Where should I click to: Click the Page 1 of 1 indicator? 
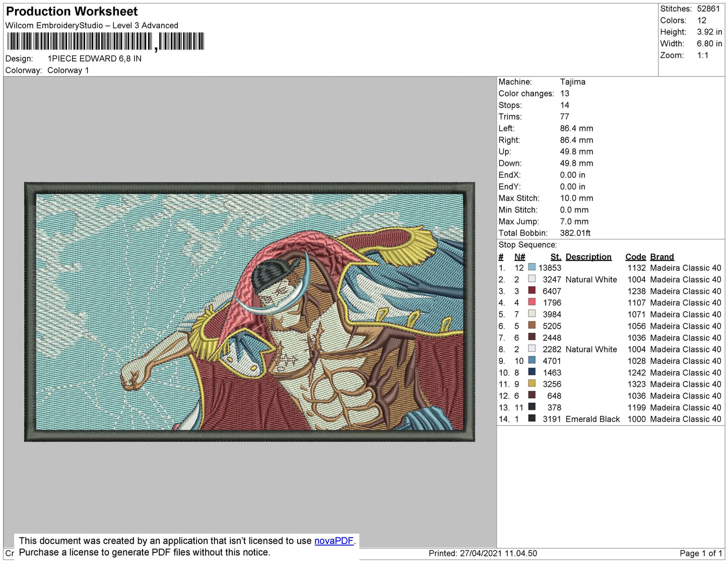701,553
